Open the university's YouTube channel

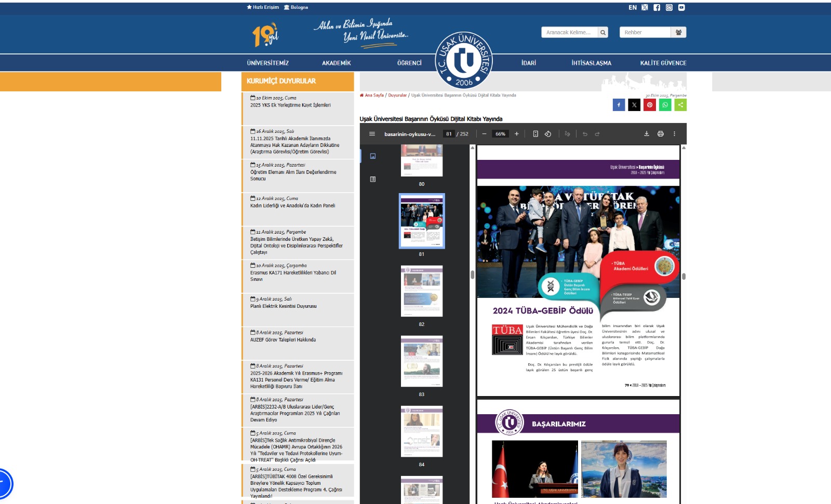pyautogui.click(x=681, y=7)
